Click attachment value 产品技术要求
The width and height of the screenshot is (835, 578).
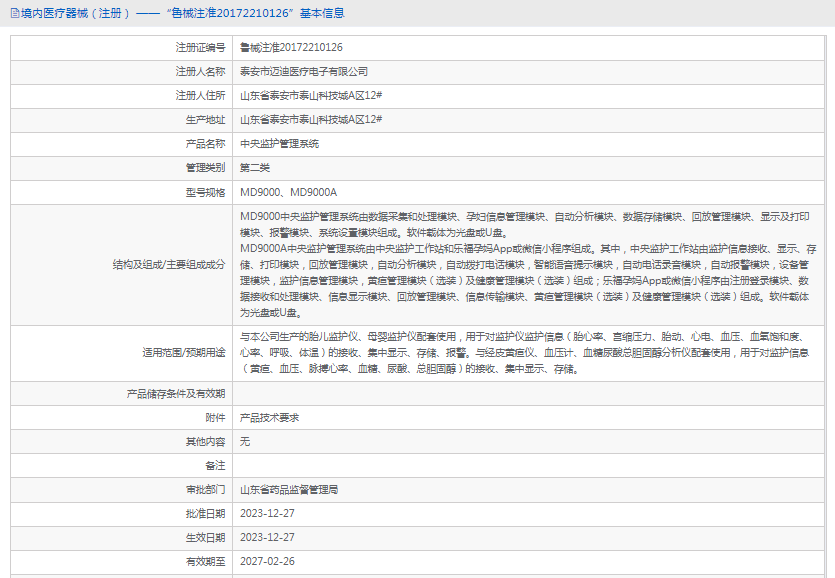269,418
